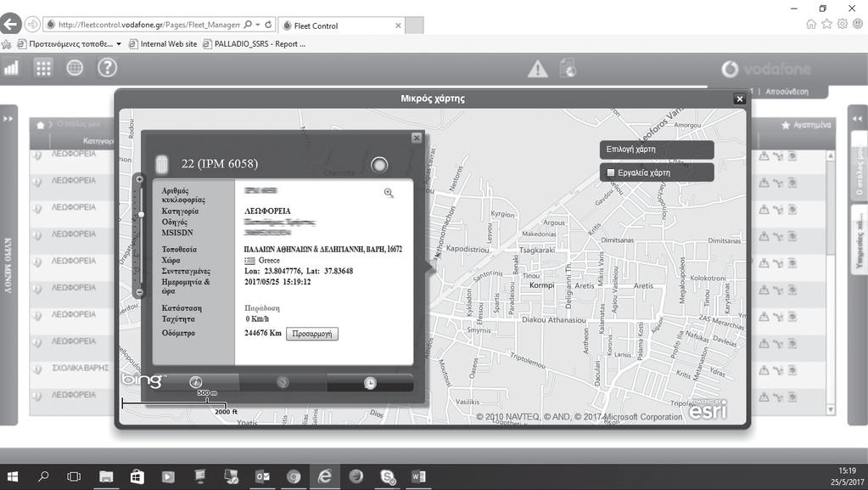Open the address bar search dropdown arrow

pyautogui.click(x=257, y=25)
